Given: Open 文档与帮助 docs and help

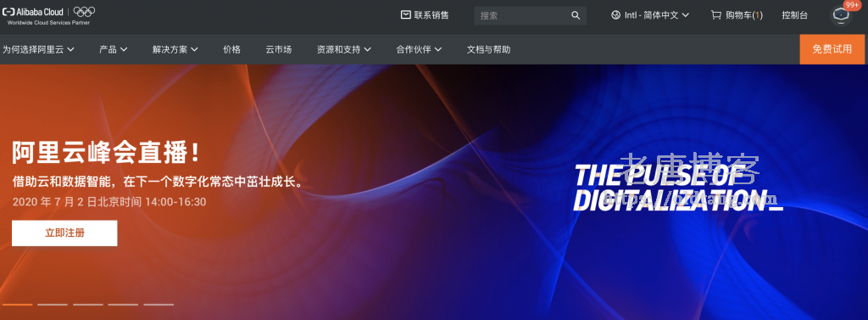Looking at the screenshot, I should pyautogui.click(x=489, y=49).
